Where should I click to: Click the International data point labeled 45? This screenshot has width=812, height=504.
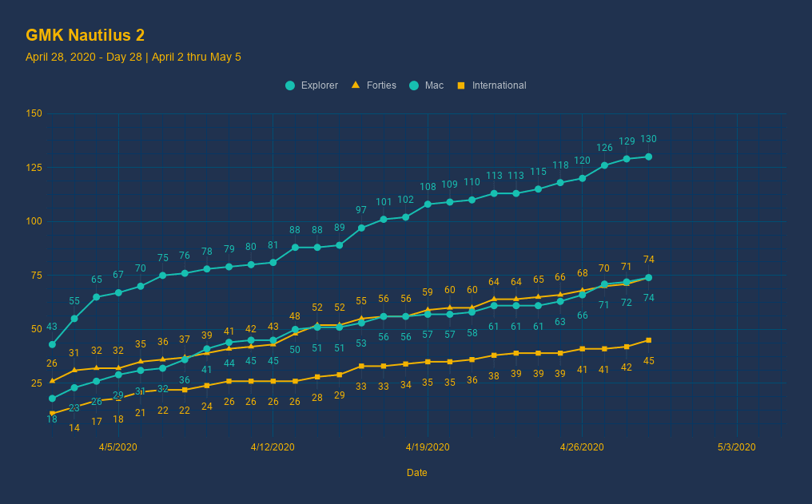[648, 340]
